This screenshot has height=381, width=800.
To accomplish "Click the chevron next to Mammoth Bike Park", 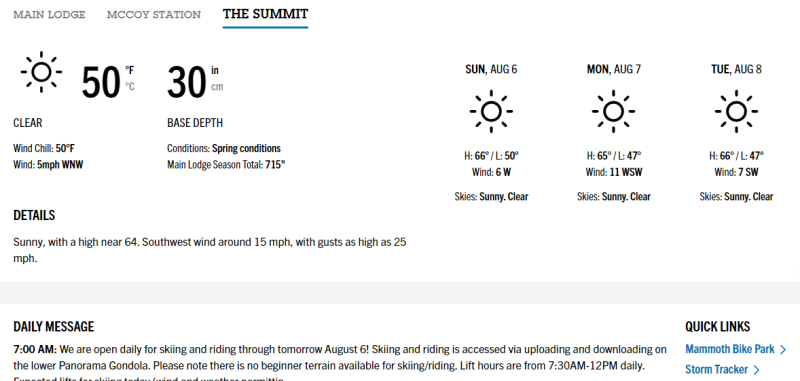I will 783,349.
